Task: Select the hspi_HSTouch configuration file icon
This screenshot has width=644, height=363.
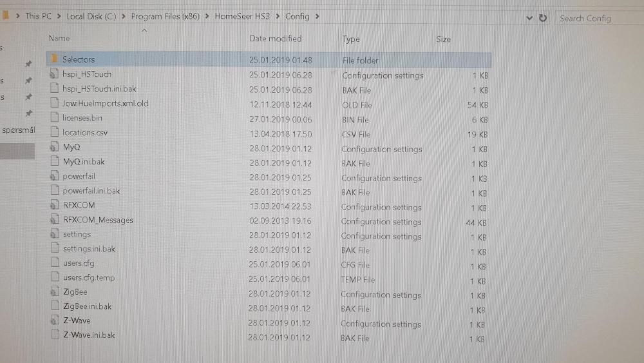Action: tap(55, 74)
